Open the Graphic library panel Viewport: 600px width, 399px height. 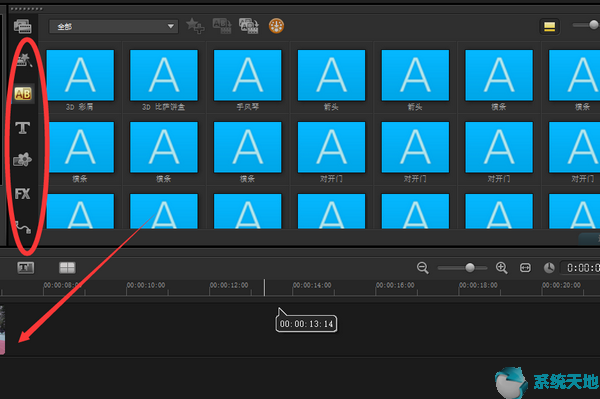point(23,160)
